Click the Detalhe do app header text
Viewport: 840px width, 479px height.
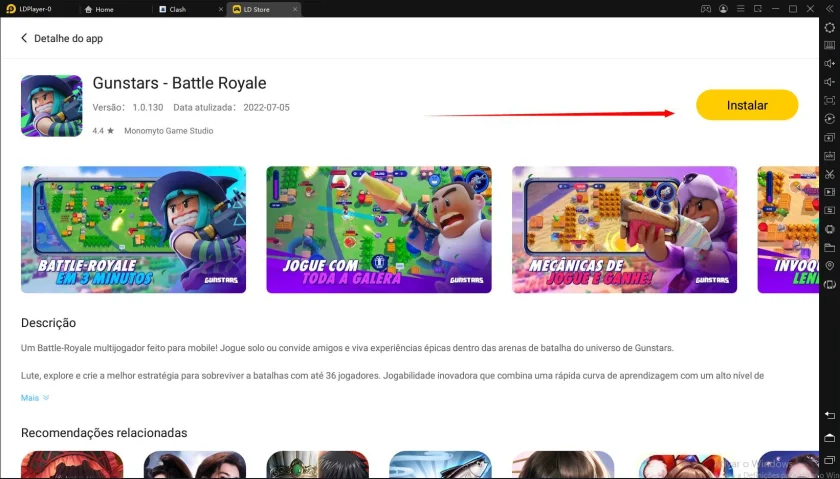(x=69, y=39)
